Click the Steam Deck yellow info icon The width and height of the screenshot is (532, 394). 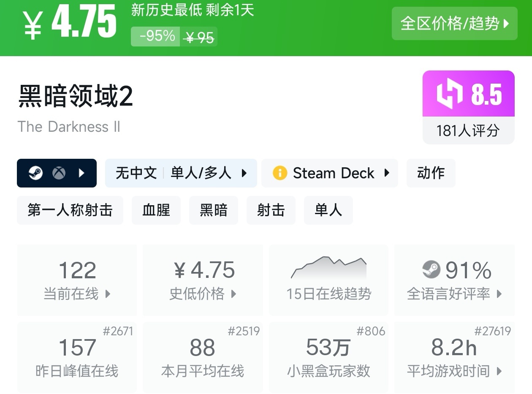point(280,173)
